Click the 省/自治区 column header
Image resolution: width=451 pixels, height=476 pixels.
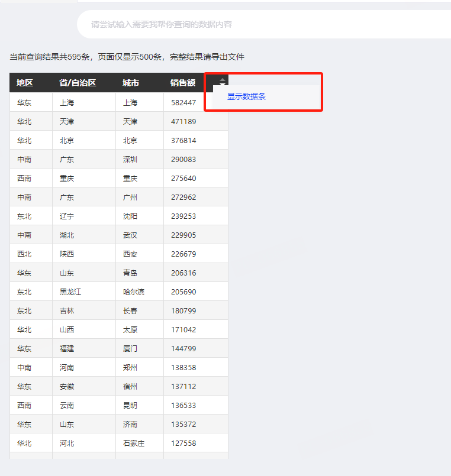(78, 83)
